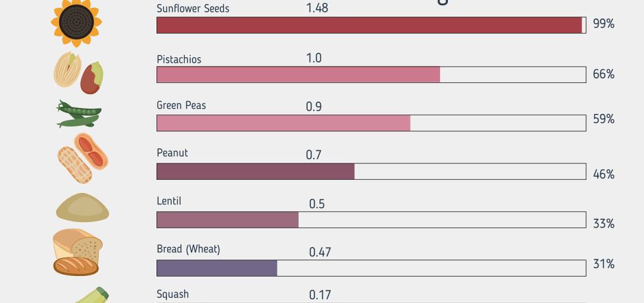Click the Pistachios progress bar
The width and height of the screenshot is (644, 303).
371,75
